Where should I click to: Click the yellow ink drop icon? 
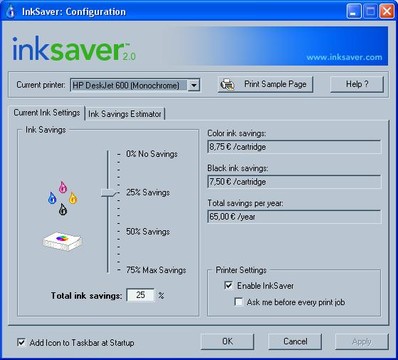[73, 198]
